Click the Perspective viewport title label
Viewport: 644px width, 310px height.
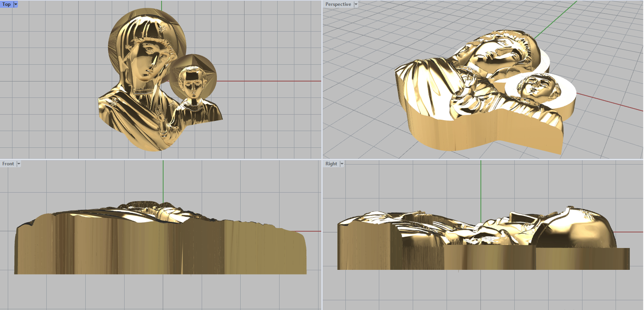pyautogui.click(x=338, y=4)
